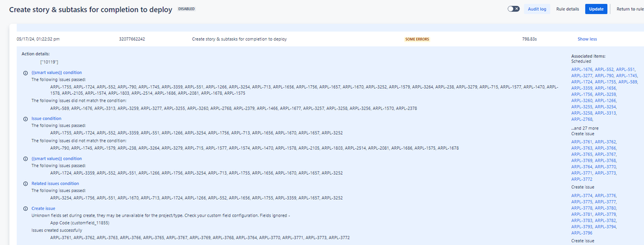Click Return to rule link

pos(630,8)
